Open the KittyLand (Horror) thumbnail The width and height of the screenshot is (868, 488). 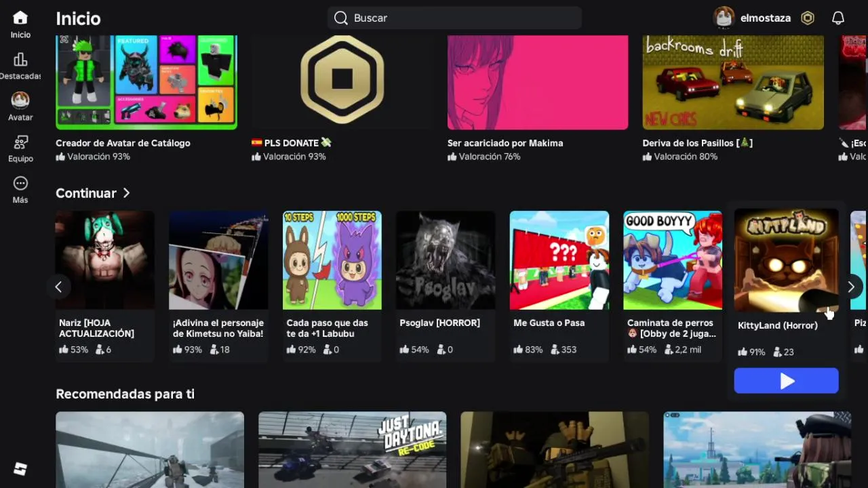pyautogui.click(x=787, y=260)
